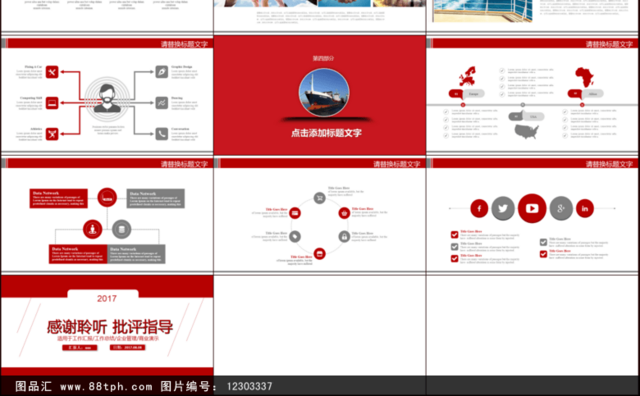The image size is (640, 396).
Task: Click the 点击添加标题文字 title text
Action: coord(326,133)
